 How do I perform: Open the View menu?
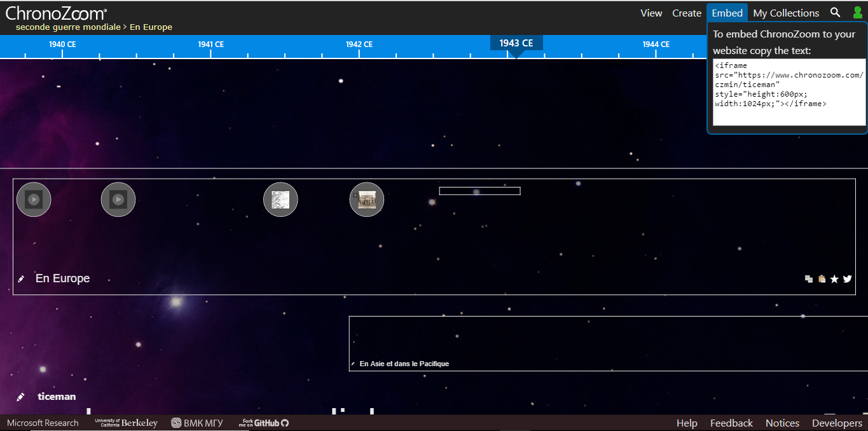coord(651,13)
